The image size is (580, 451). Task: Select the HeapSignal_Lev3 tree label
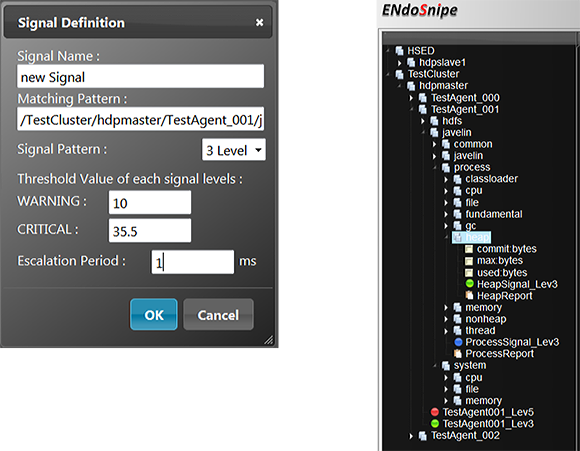click(517, 284)
